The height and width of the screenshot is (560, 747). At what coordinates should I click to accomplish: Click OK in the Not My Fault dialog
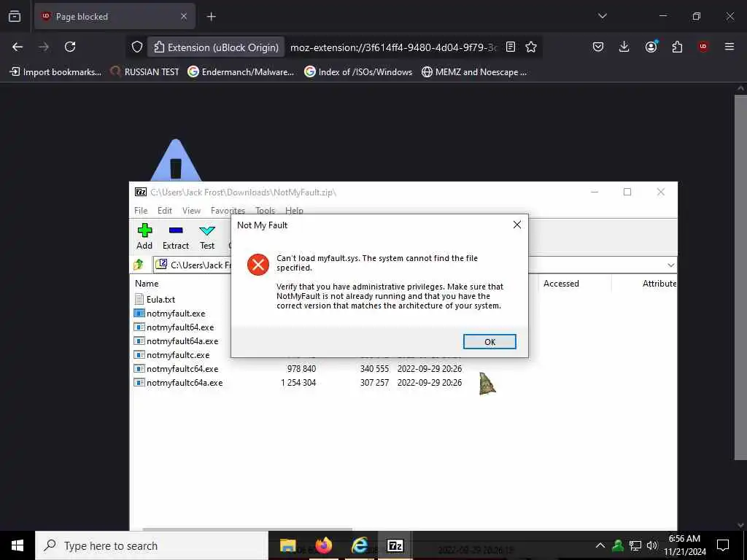tap(489, 341)
